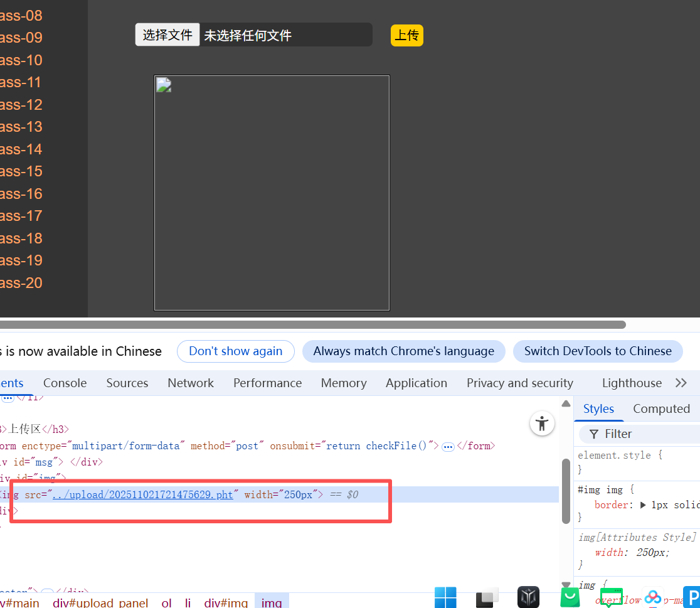This screenshot has width=700, height=608.
Task: Open the ass-11 sidebar link
Action: (x=21, y=82)
